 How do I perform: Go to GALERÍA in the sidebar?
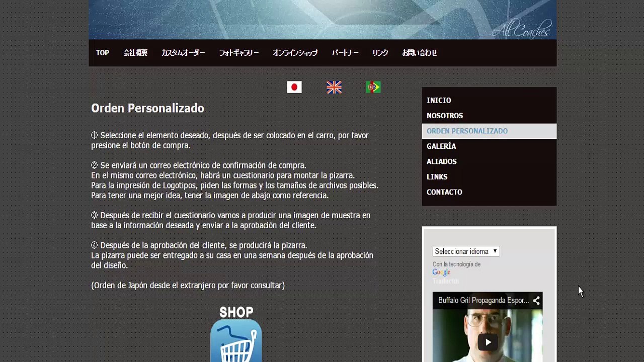point(489,146)
